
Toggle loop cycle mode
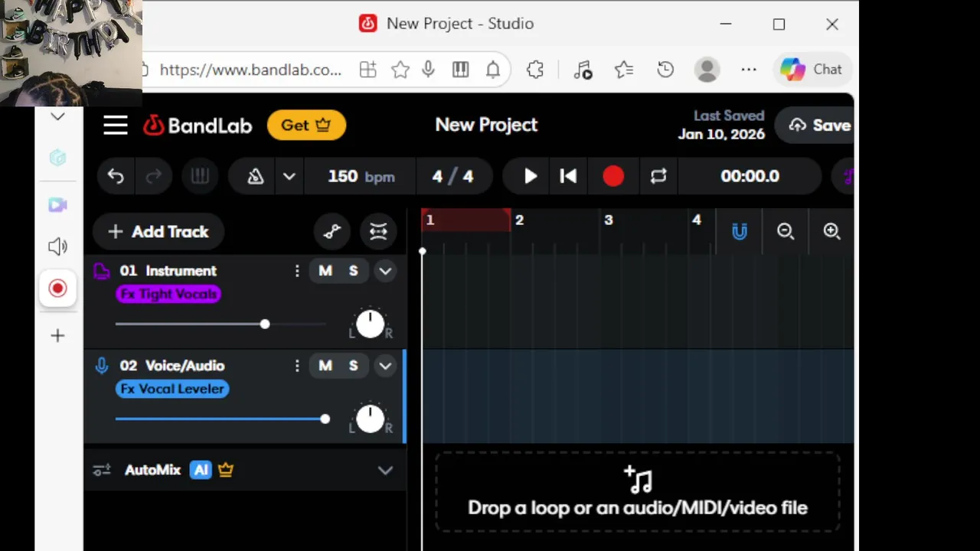[658, 177]
